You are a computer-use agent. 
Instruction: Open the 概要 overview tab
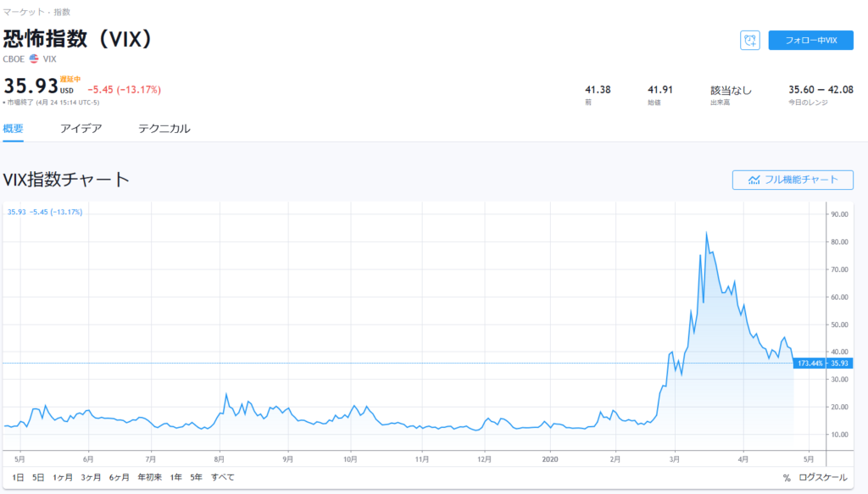point(14,129)
